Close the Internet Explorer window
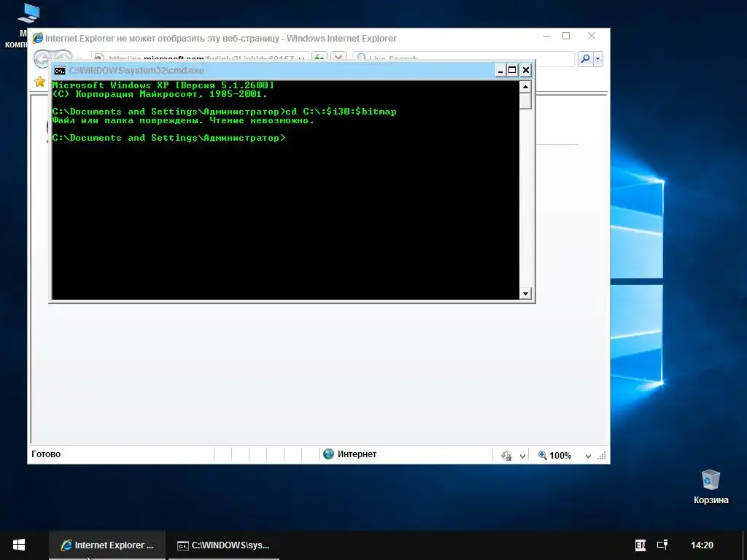Image resolution: width=747 pixels, height=560 pixels. 591,36
